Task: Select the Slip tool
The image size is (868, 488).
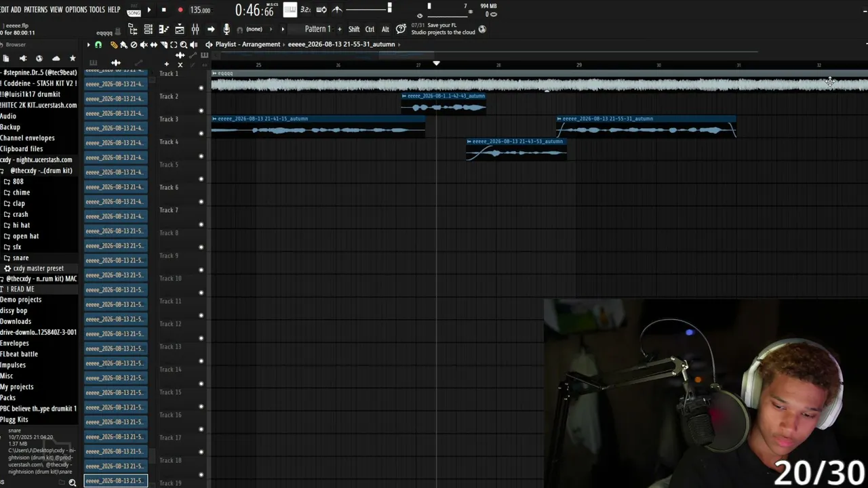Action: click(x=154, y=45)
